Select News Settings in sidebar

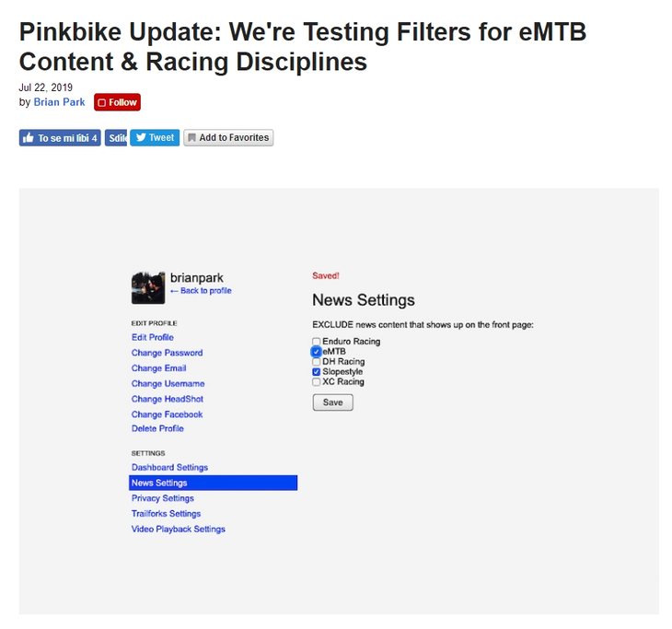click(159, 483)
